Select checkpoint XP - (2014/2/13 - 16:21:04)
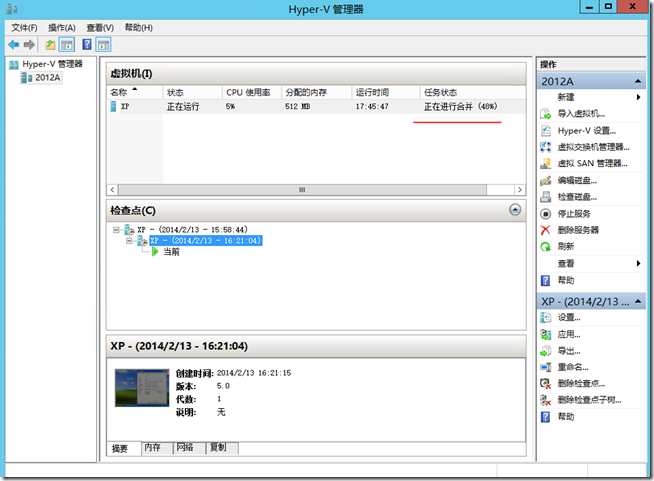Screen dimensions: 654x481 pyautogui.click(x=206, y=241)
